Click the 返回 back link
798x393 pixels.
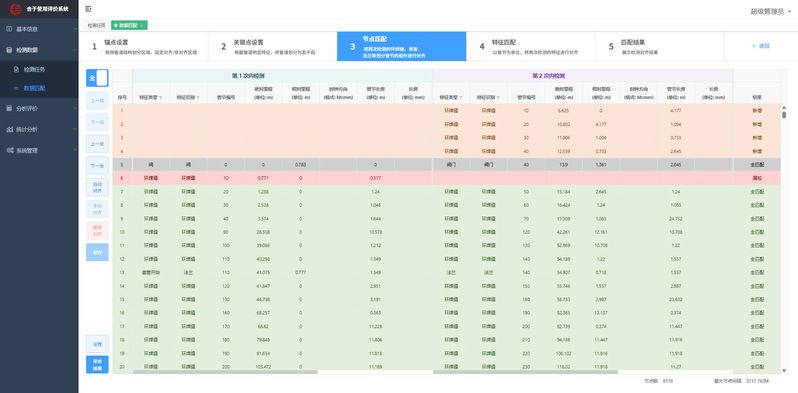761,46
